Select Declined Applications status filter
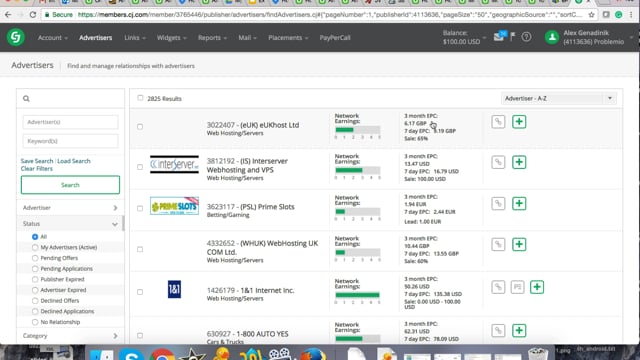640x360 pixels. point(35,311)
